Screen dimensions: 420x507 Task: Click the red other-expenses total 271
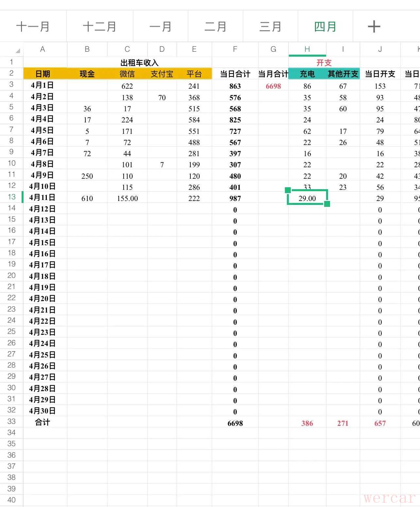click(x=343, y=423)
